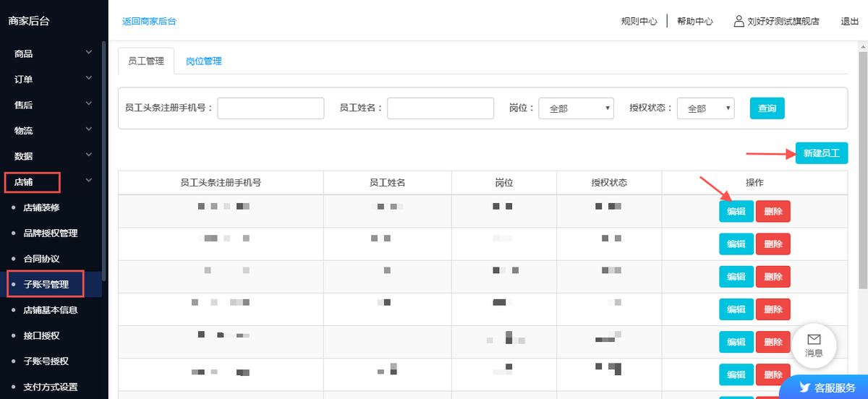Image resolution: width=868 pixels, height=399 pixels.
Task: Collapse the 店铺 menu chevron
Action: [x=89, y=181]
